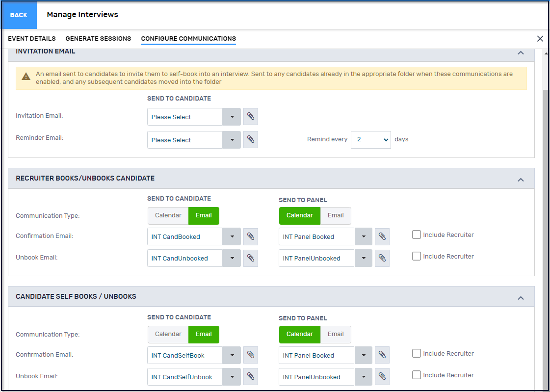Click paperclip next to INT Panel Booked in Candidate Self Books section

[x=382, y=355]
